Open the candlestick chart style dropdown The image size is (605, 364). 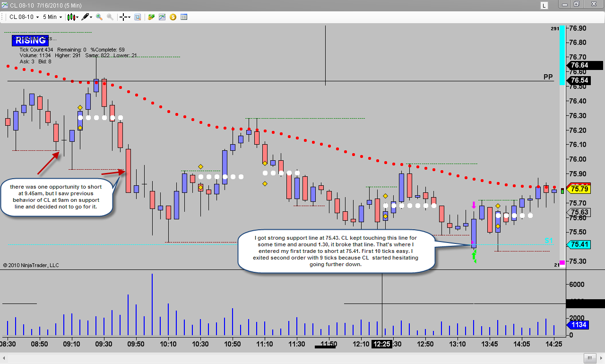click(x=73, y=17)
